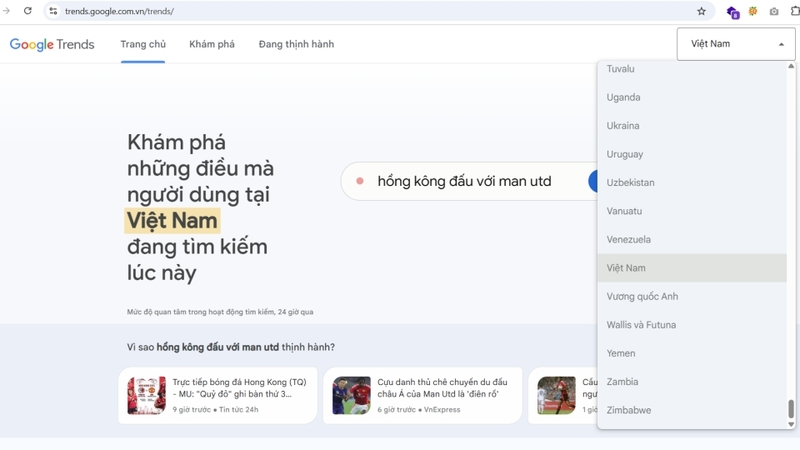The height and width of the screenshot is (450, 800).
Task: Select Vương quốc Anh from the list
Action: coord(692,296)
